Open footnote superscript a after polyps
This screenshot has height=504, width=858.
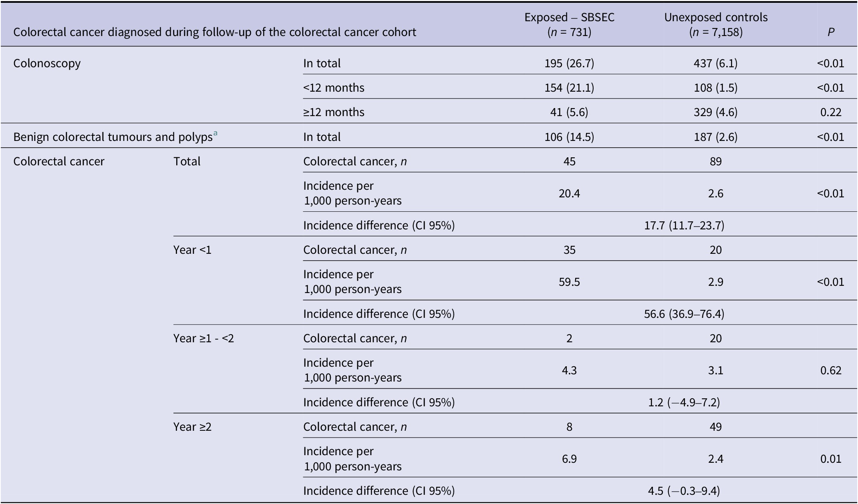(x=216, y=134)
